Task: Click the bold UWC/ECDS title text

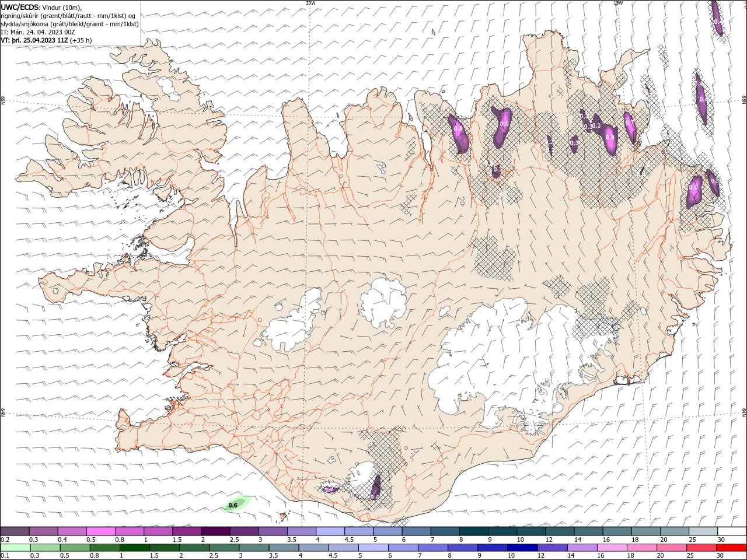Action: click(20, 7)
